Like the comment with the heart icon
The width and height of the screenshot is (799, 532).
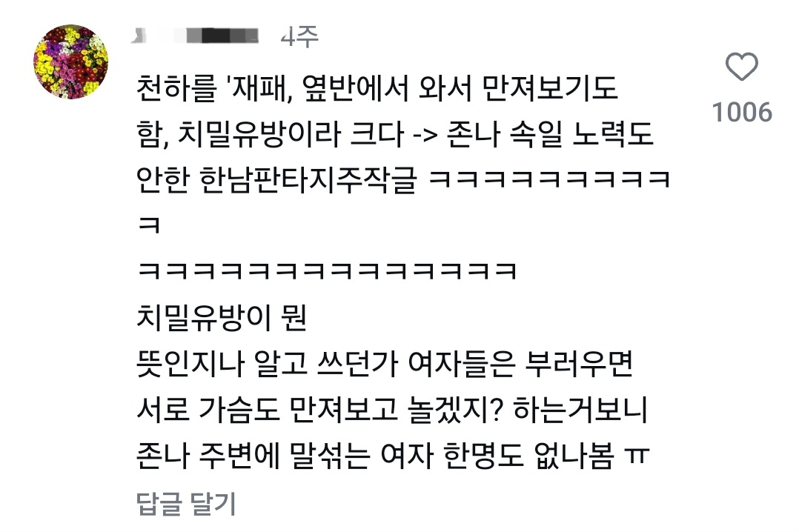(741, 66)
